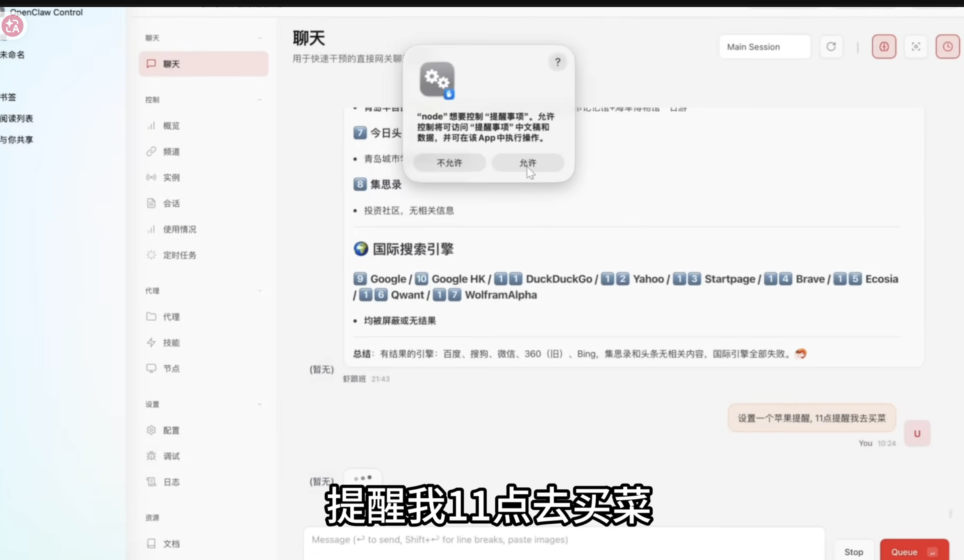Click 不允许 deny button in dialog
Viewport: 964px width, 560px height.
click(449, 163)
